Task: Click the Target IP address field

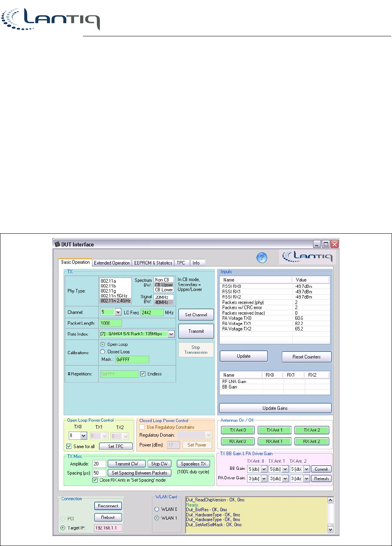Action: (x=108, y=528)
